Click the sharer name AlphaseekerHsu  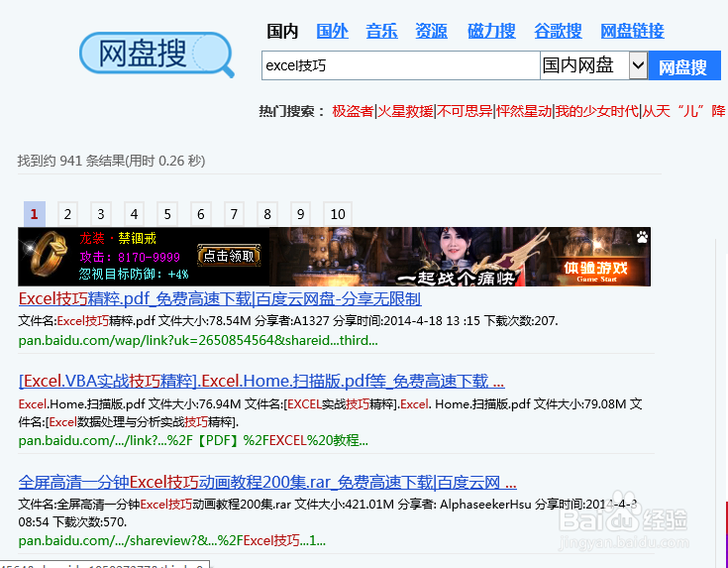485,504
